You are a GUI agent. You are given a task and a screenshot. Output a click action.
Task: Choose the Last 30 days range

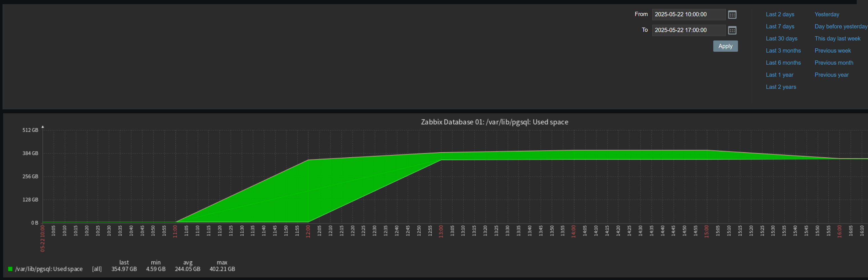coord(781,39)
